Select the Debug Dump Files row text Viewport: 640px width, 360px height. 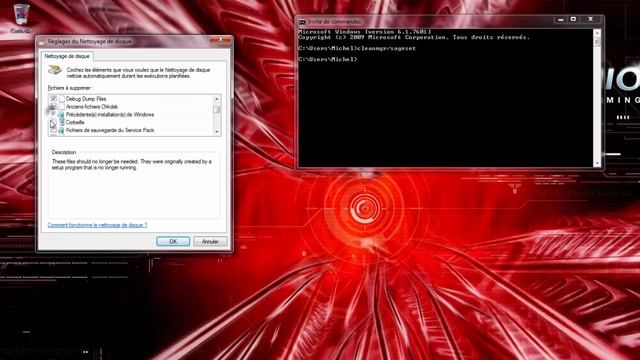(x=86, y=99)
